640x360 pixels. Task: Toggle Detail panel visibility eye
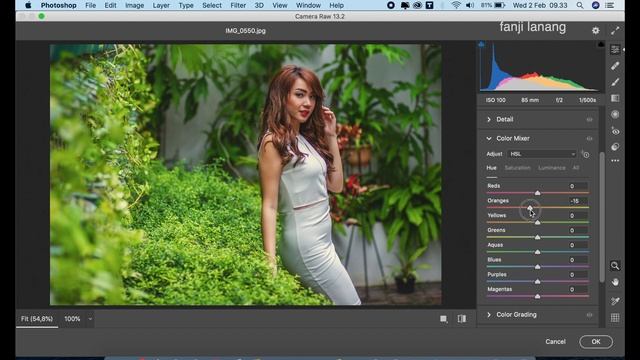[x=589, y=120]
